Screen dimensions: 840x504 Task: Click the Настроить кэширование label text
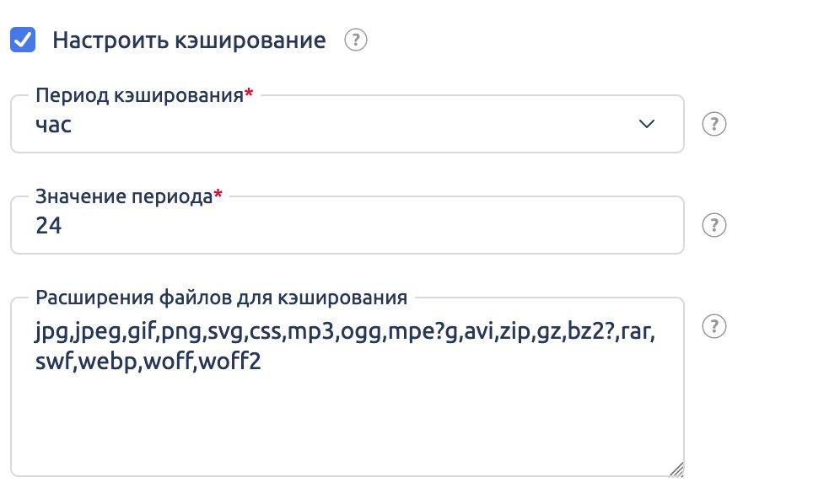click(x=189, y=40)
